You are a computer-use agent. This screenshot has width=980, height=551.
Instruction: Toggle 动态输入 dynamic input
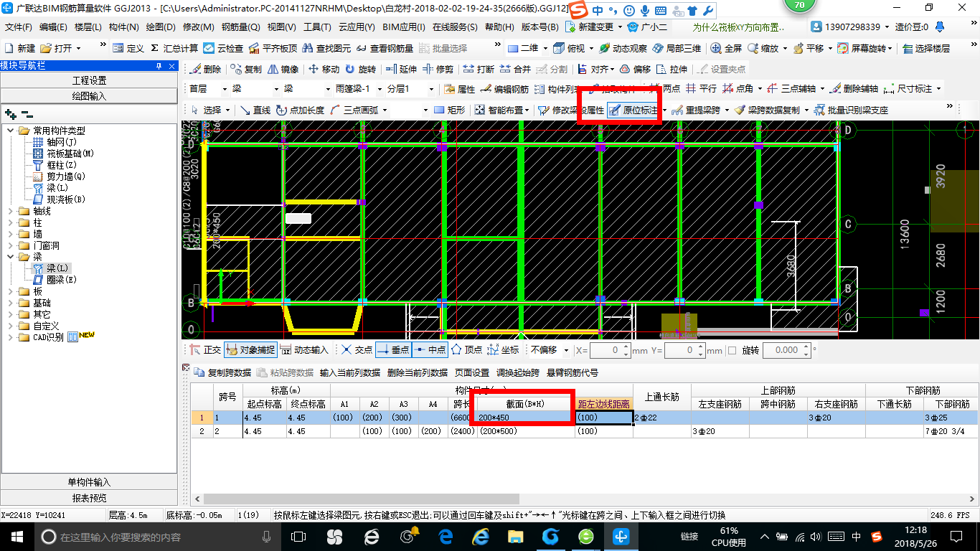304,350
